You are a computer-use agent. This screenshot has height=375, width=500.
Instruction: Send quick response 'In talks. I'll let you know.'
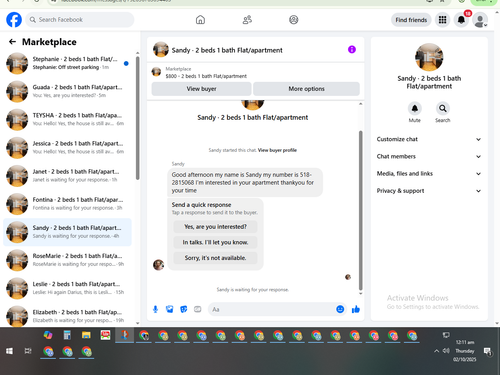coord(215,242)
